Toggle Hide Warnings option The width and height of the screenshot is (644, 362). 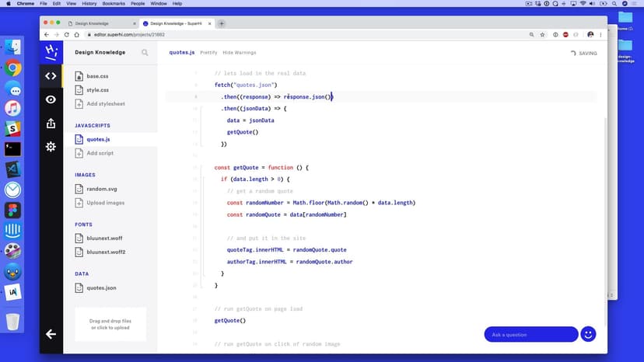pyautogui.click(x=239, y=53)
